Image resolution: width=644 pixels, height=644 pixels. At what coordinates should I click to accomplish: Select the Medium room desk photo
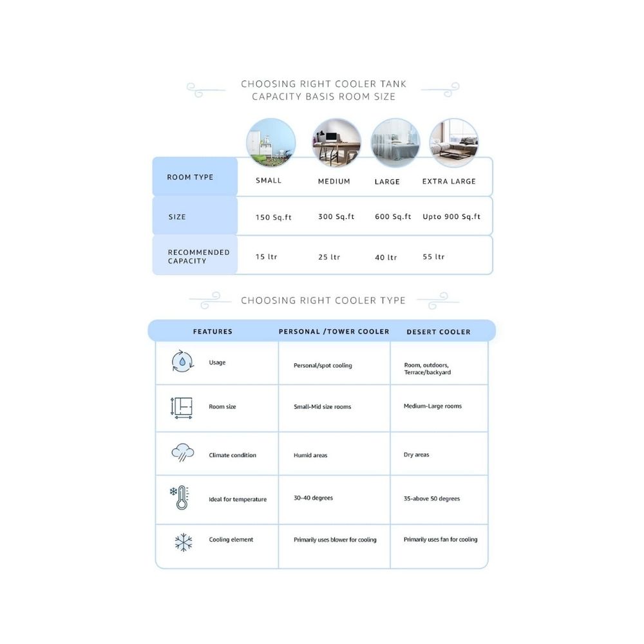tap(336, 142)
